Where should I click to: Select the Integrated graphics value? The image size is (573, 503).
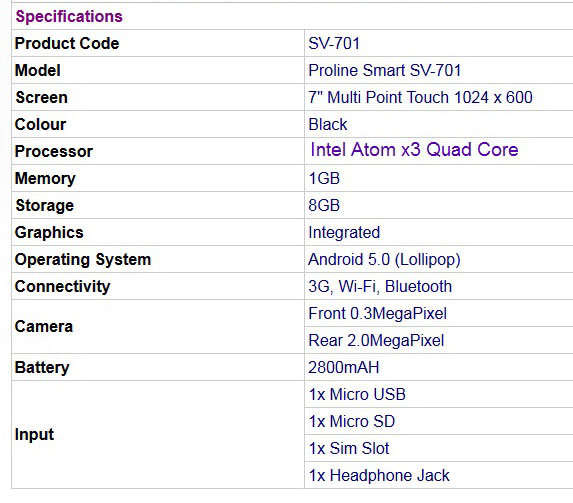point(344,232)
